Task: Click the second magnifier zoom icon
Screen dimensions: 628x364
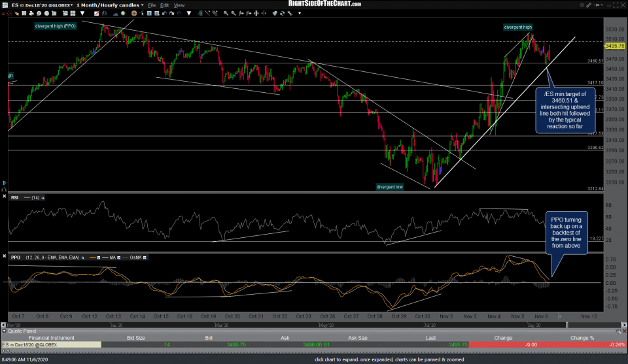Action: [233, 13]
